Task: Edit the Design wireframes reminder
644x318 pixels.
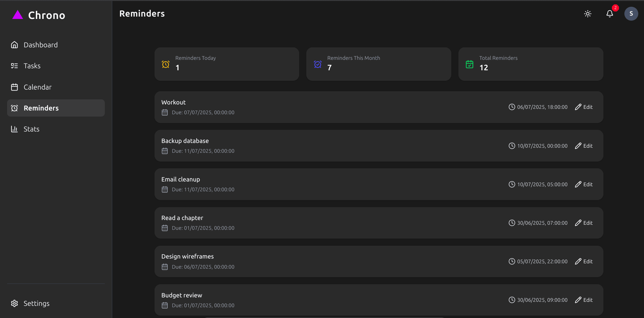Action: coord(584,262)
